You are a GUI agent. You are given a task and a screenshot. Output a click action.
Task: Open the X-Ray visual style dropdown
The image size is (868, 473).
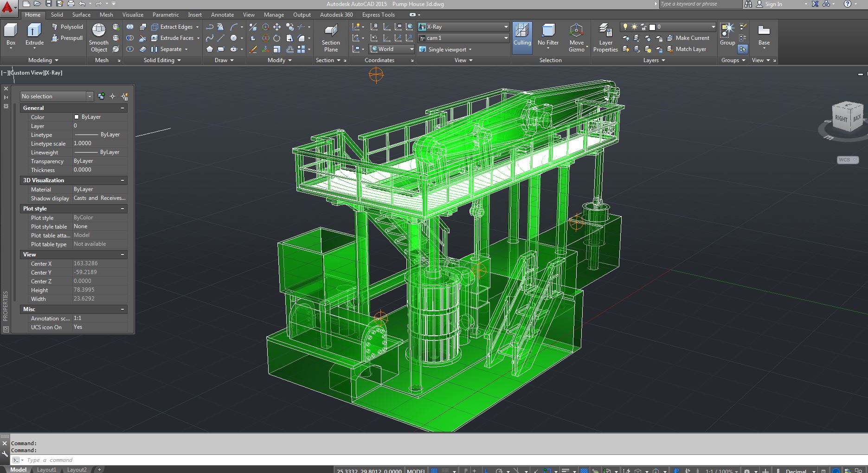[463, 27]
